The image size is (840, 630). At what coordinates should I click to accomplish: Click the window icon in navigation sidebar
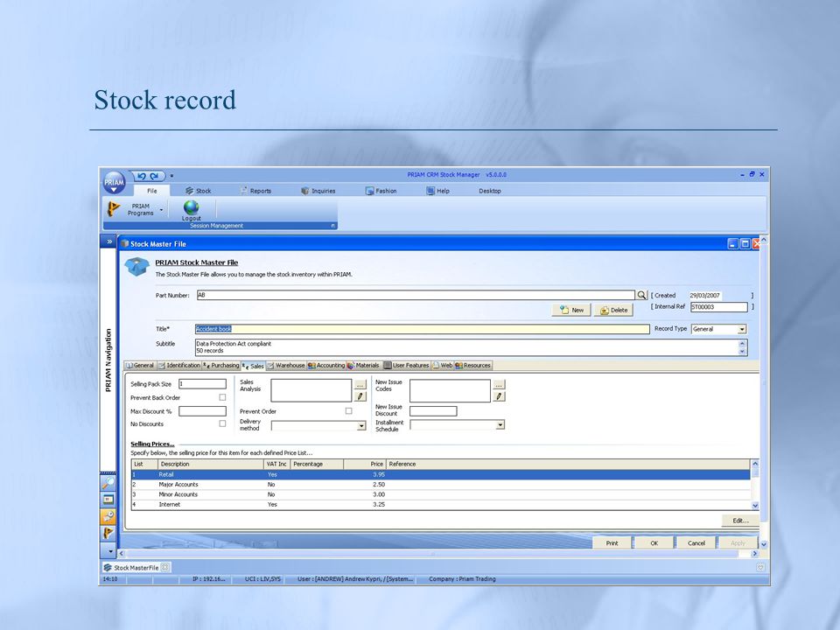coord(108,500)
